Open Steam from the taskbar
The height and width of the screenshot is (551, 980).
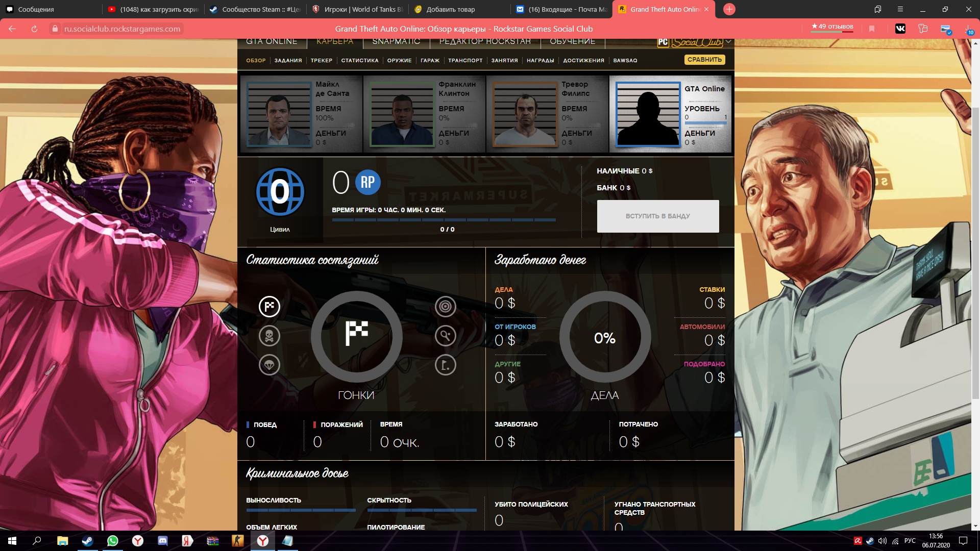(88, 541)
